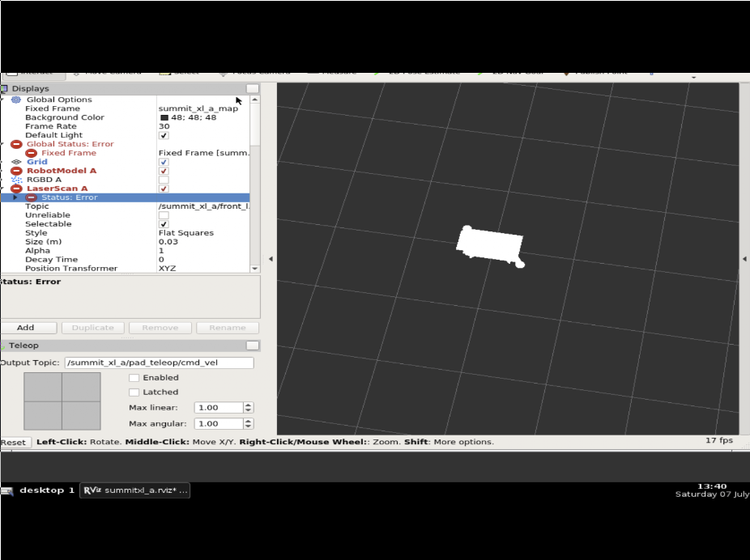Click the Fixed Frame [summ. status message

pyautogui.click(x=204, y=153)
